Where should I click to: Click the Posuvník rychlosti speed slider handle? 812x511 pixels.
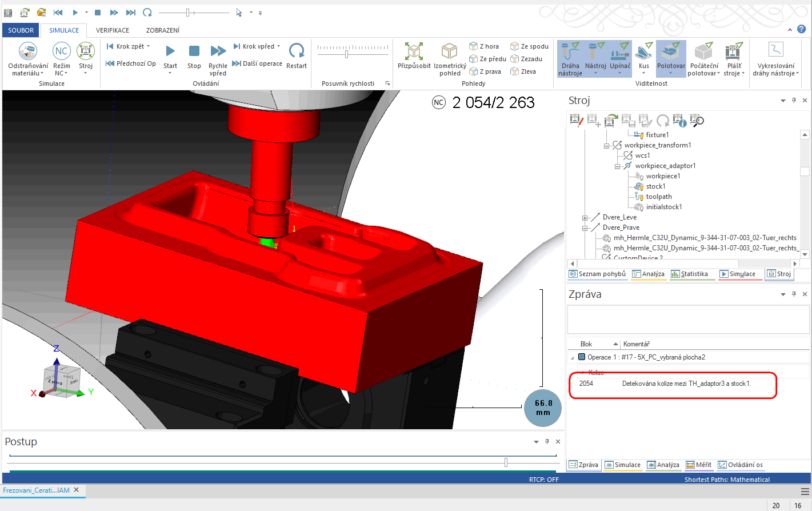346,54
